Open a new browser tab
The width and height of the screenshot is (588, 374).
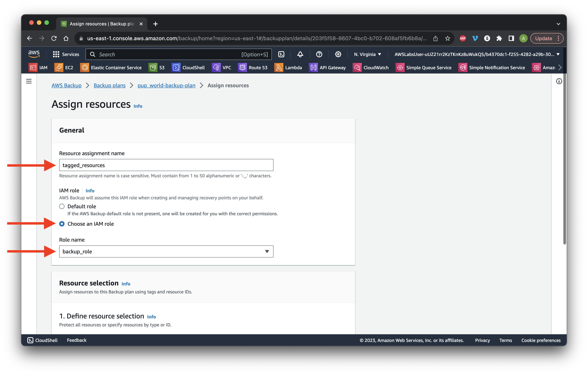155,24
